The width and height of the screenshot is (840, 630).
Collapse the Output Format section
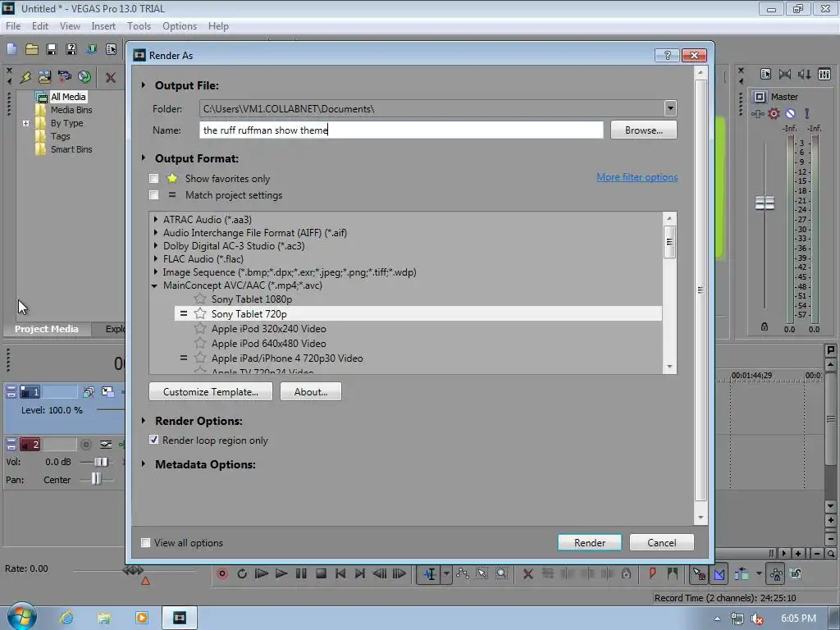click(143, 158)
